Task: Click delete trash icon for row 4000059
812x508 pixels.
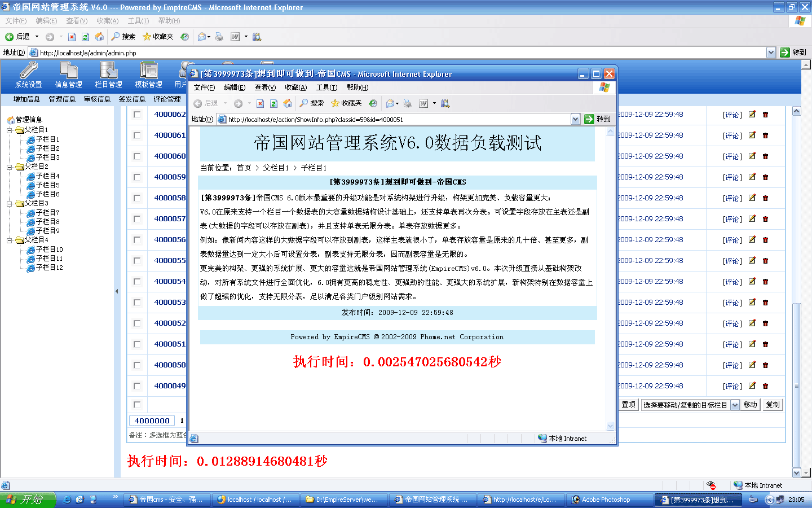Action: [x=765, y=177]
